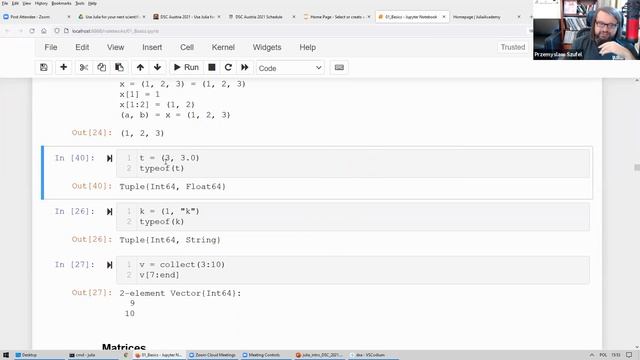Open the Widgets menu
Image resolution: width=640 pixels, height=360 pixels.
pos(267,47)
